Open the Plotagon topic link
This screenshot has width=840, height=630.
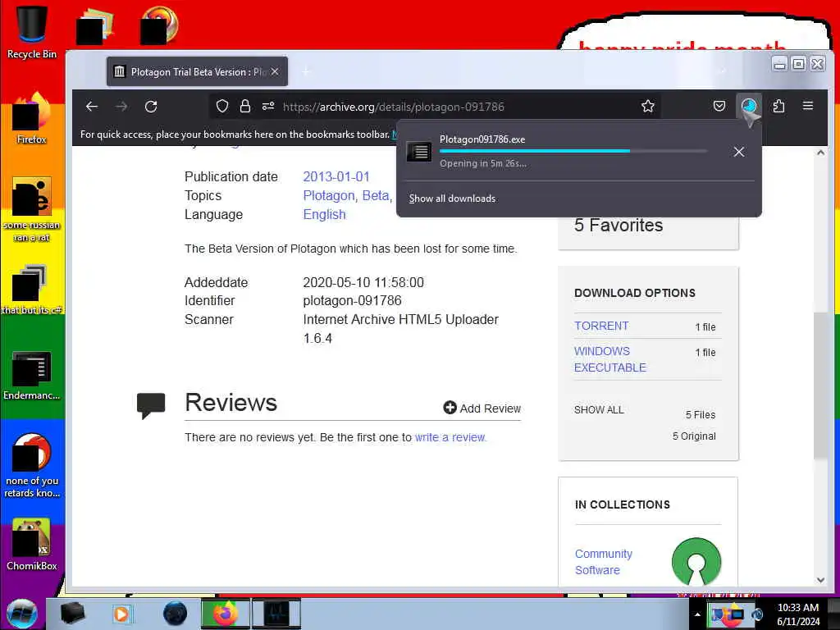(329, 195)
